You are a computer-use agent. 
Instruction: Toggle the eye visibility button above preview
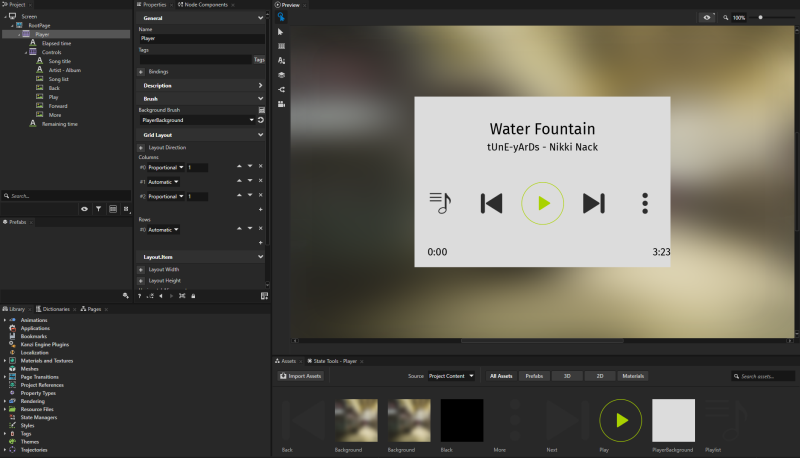[707, 17]
